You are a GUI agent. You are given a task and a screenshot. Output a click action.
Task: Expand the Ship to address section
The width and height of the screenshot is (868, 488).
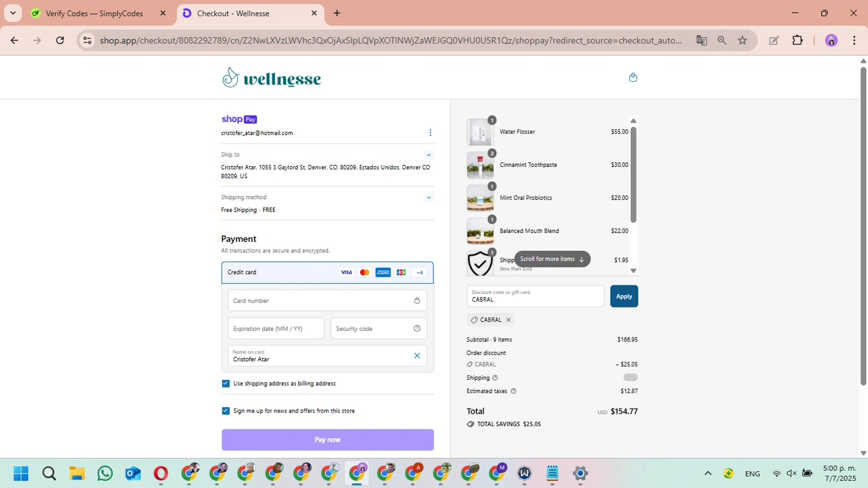[429, 155]
